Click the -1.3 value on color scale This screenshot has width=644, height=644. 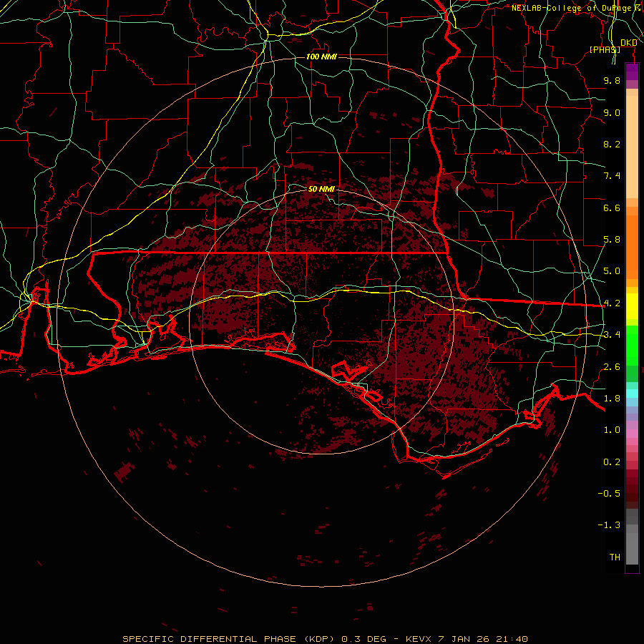[609, 525]
